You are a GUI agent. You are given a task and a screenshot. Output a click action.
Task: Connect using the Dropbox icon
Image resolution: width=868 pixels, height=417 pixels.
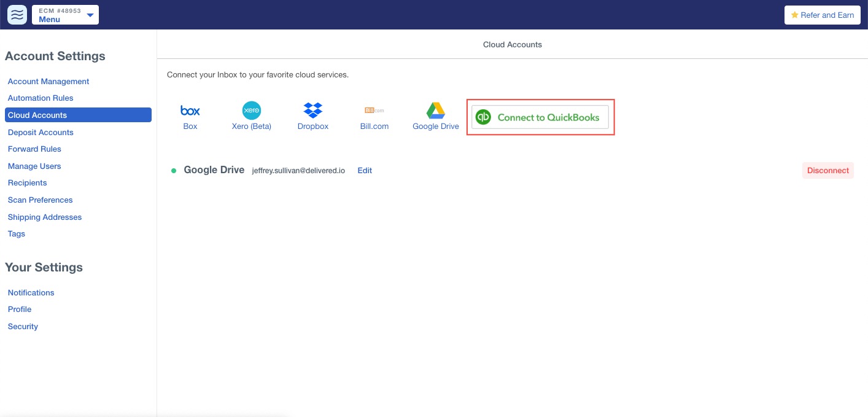coord(313,111)
